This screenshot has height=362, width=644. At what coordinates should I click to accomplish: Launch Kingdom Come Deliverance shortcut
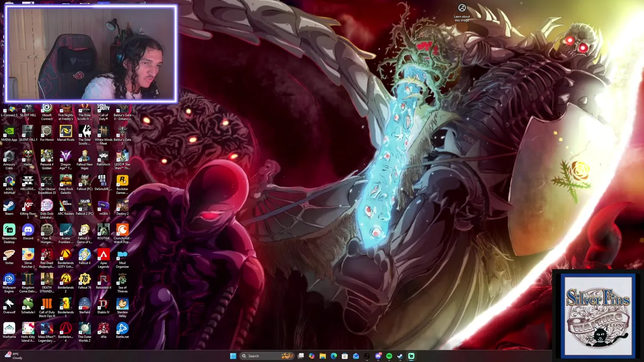pos(28,284)
